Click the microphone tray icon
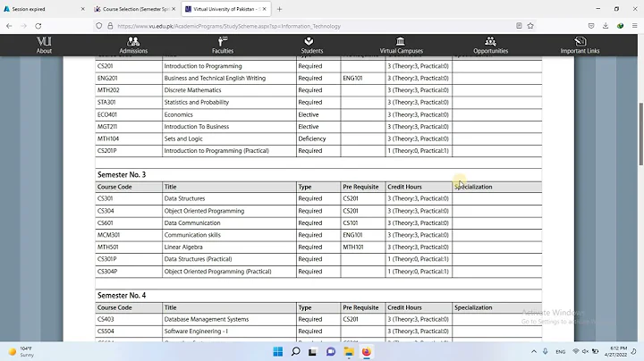This screenshot has height=361, width=644. (546, 351)
